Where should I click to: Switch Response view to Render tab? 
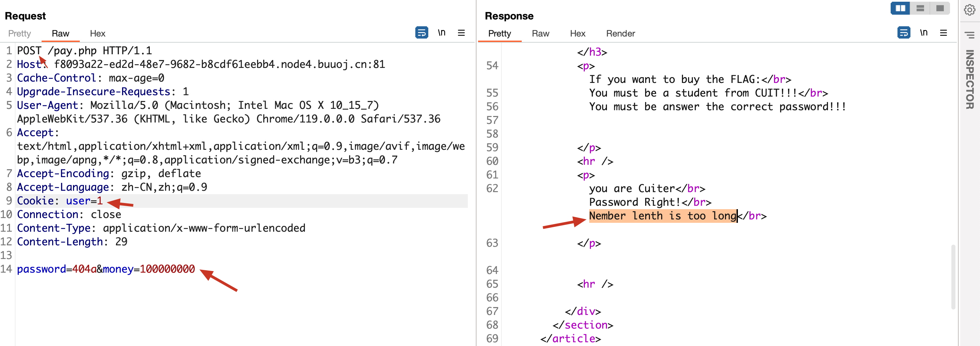pos(621,33)
